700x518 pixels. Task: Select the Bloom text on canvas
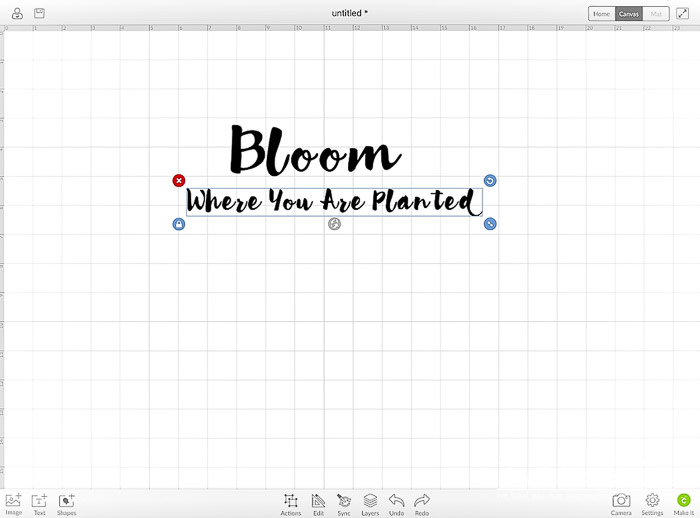(314, 152)
